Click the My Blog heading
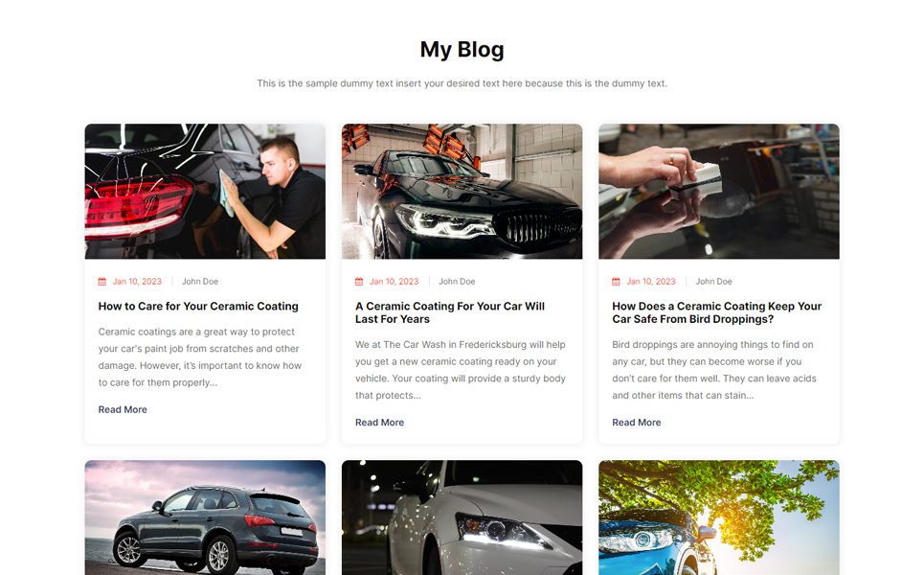 pos(462,50)
